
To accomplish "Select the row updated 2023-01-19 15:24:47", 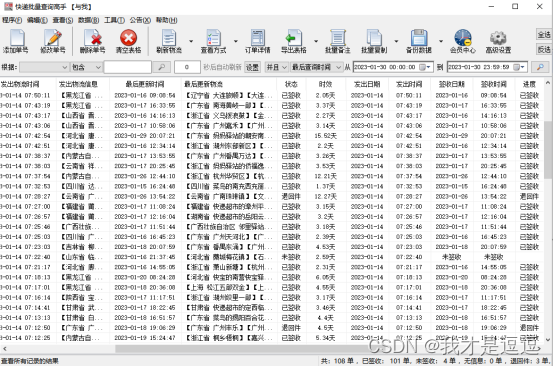I will 271,338.
